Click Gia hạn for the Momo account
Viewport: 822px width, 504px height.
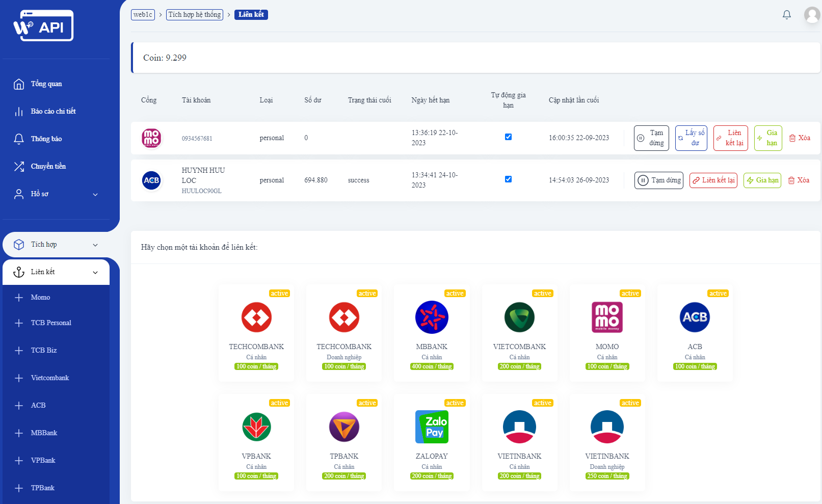point(768,138)
